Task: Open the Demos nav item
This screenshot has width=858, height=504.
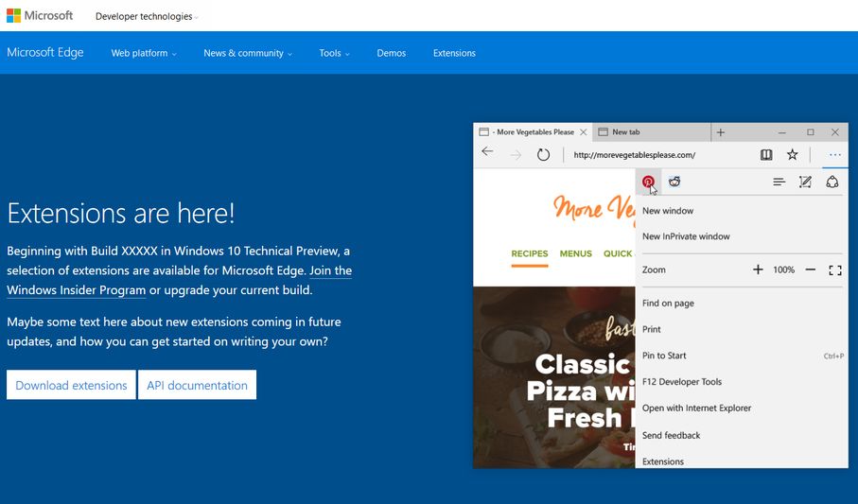Action: 392,53
